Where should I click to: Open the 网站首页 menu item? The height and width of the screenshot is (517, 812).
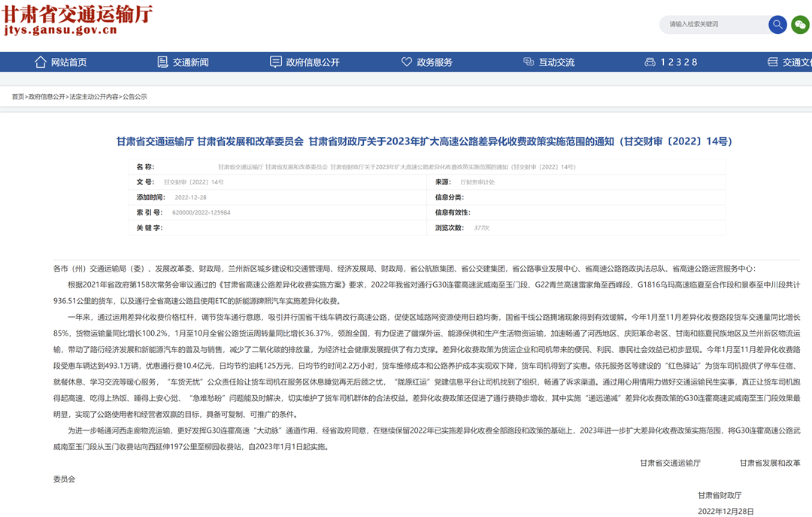[x=68, y=62]
